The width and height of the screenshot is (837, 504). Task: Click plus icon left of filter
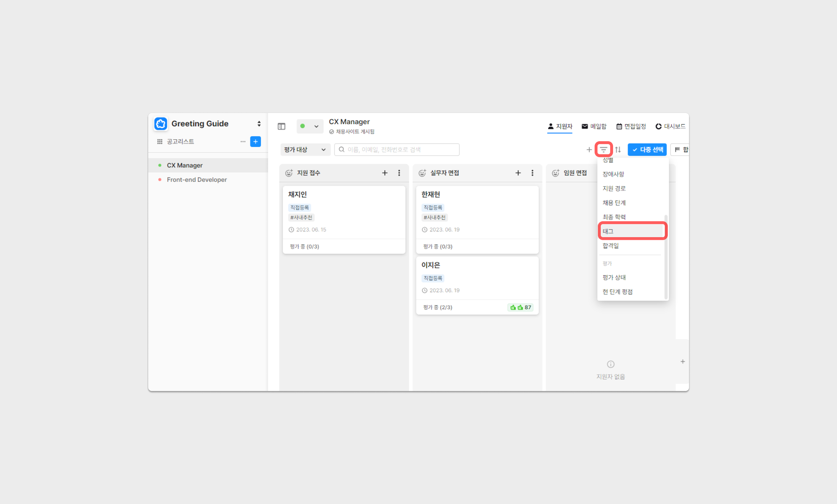[589, 150]
